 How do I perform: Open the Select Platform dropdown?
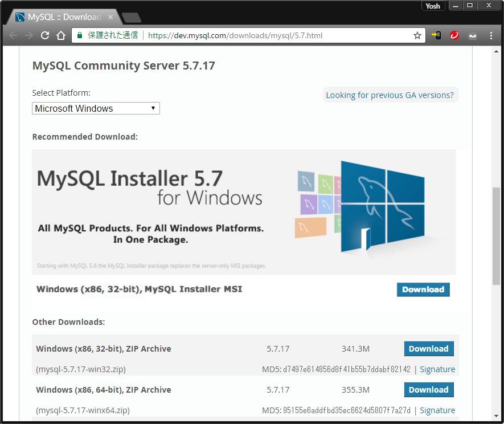(x=96, y=108)
